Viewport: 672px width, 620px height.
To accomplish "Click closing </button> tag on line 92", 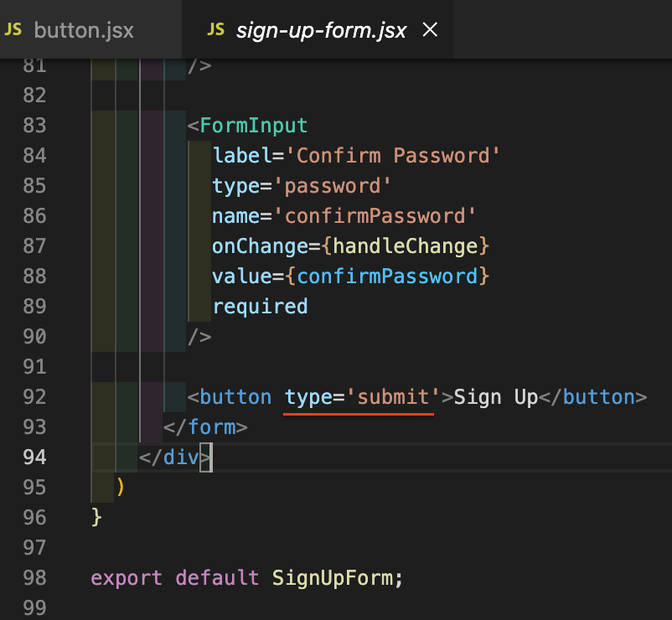I will tap(593, 397).
